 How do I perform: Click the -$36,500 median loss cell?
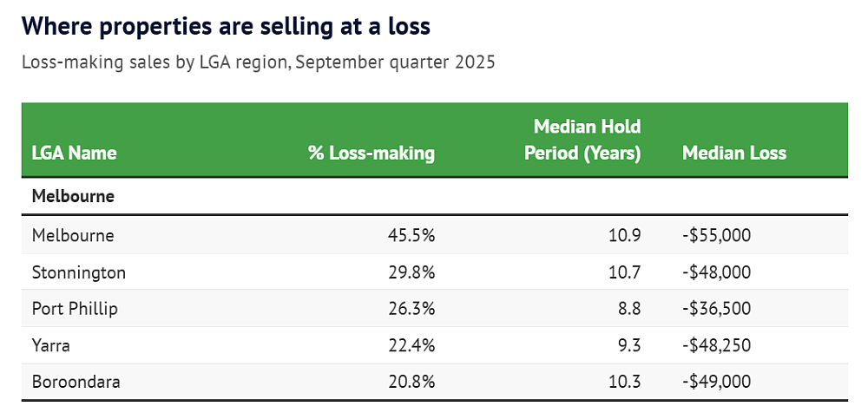[716, 308]
